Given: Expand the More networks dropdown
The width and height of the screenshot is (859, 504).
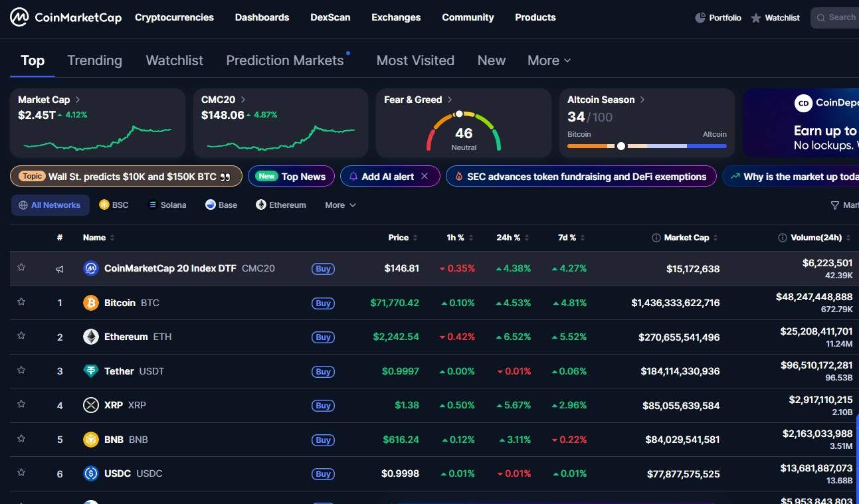Looking at the screenshot, I should point(339,205).
